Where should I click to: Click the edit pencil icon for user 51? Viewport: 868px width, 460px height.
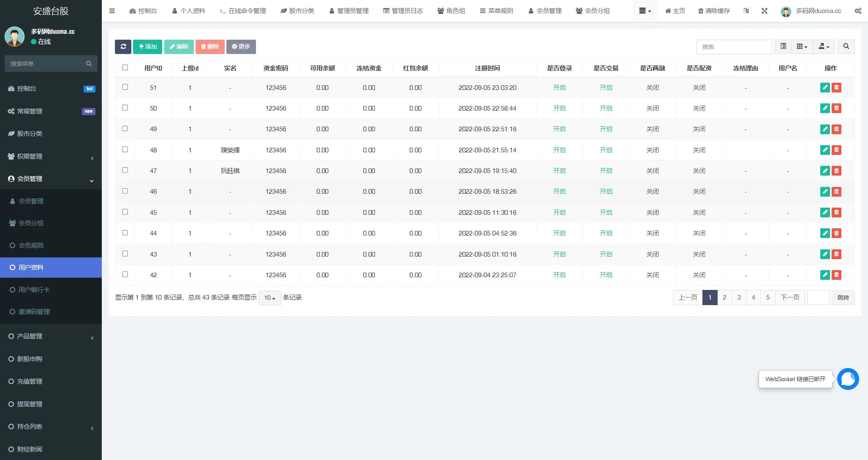point(825,87)
